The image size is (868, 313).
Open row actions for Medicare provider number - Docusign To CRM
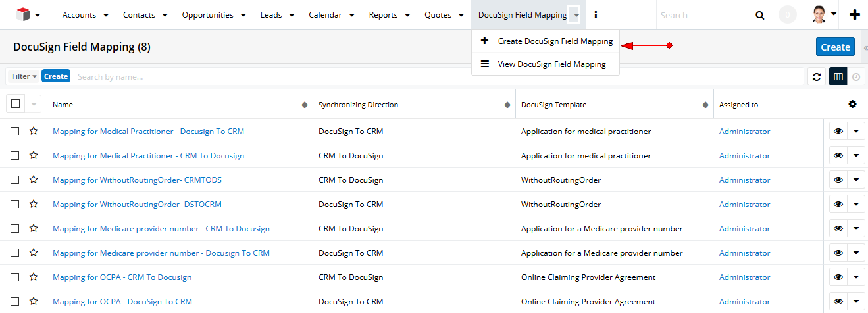pyautogui.click(x=856, y=253)
